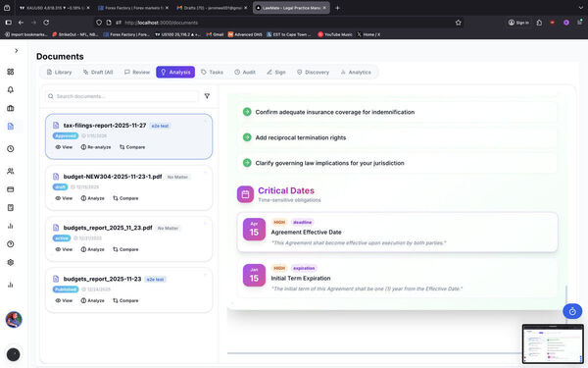Viewport: 588px width, 368px height.
Task: Select budgets_report_2025-11-23 e2e test title
Action: (102, 279)
